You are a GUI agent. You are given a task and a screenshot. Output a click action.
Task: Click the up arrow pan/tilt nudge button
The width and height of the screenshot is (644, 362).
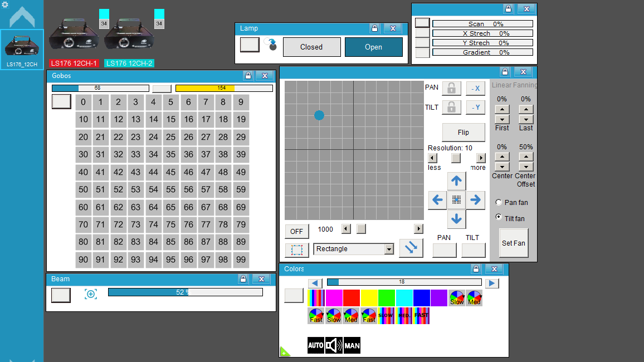pyautogui.click(x=456, y=181)
